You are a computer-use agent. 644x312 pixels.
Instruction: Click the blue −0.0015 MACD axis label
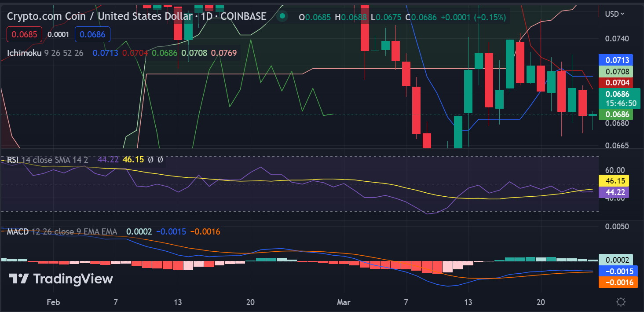[618, 271]
